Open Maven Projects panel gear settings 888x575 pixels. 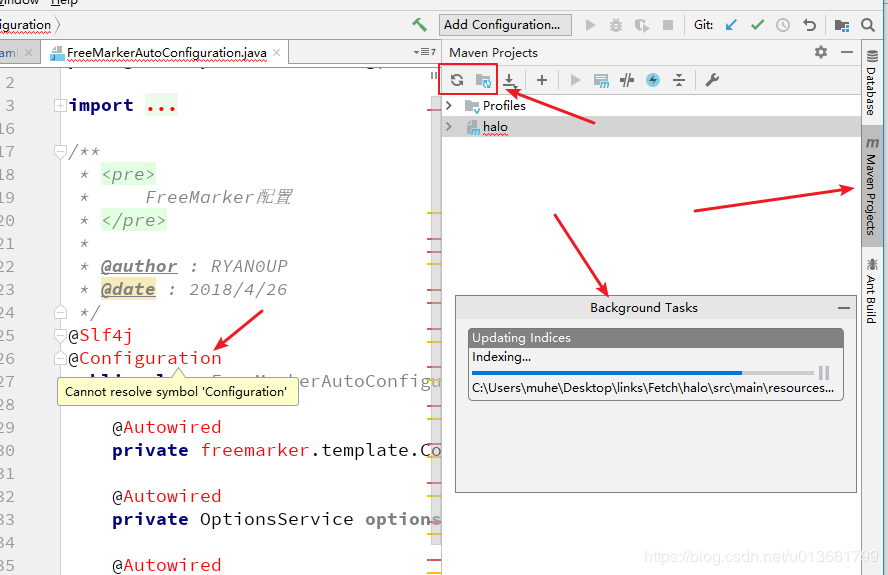pos(821,52)
